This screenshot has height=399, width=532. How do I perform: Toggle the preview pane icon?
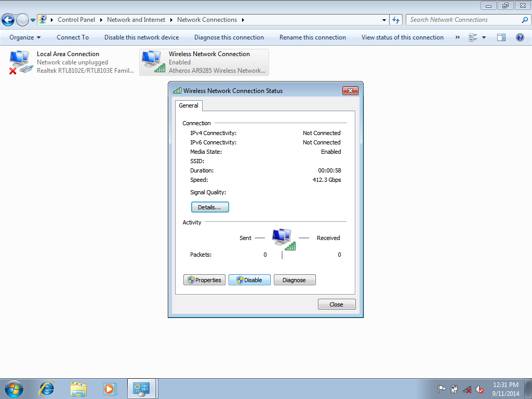pos(501,37)
